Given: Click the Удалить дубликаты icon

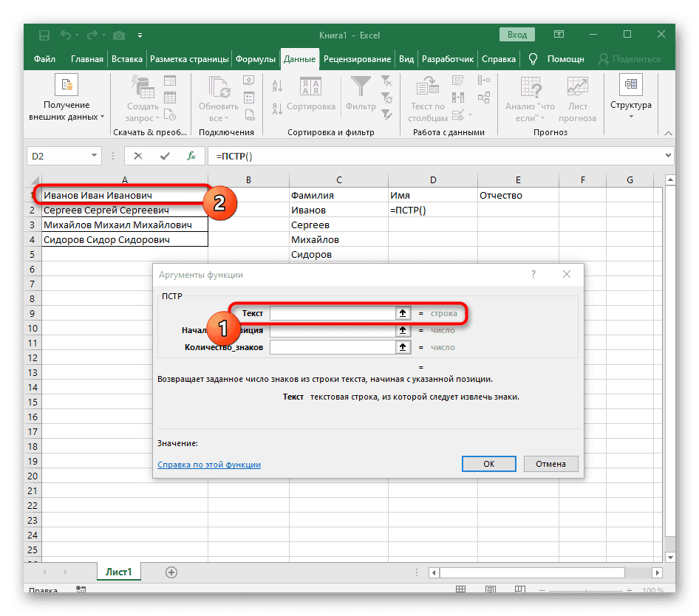Looking at the screenshot, I should pos(459,97).
